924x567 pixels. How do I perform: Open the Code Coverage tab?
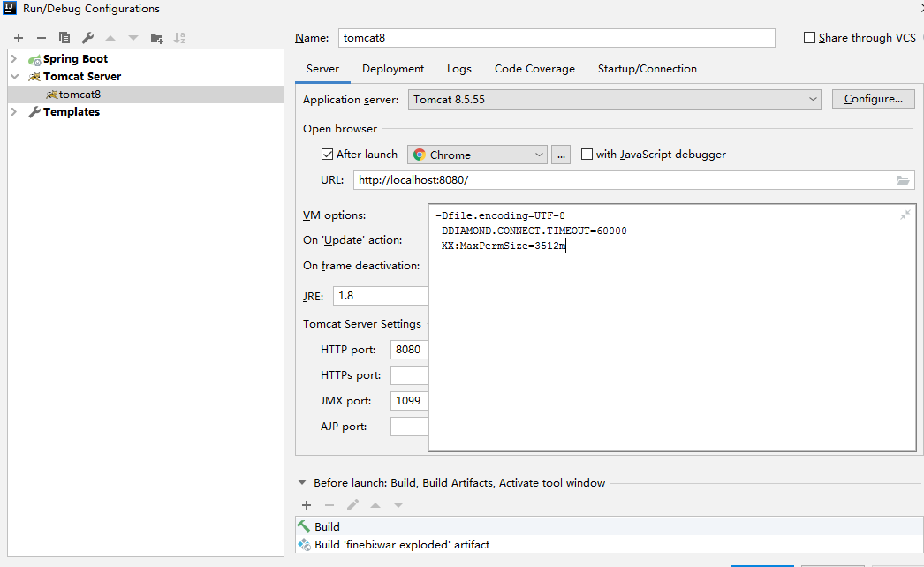534,68
